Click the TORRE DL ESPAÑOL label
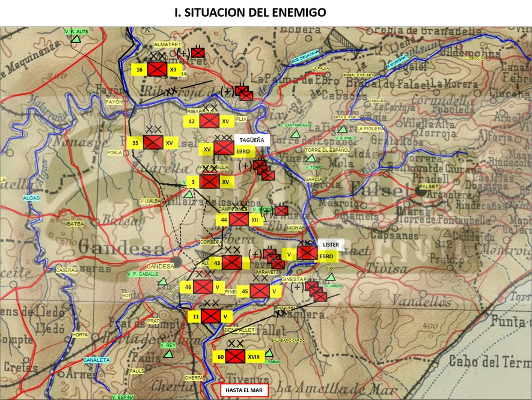Viewport: 532px width, 400px height. [327, 150]
